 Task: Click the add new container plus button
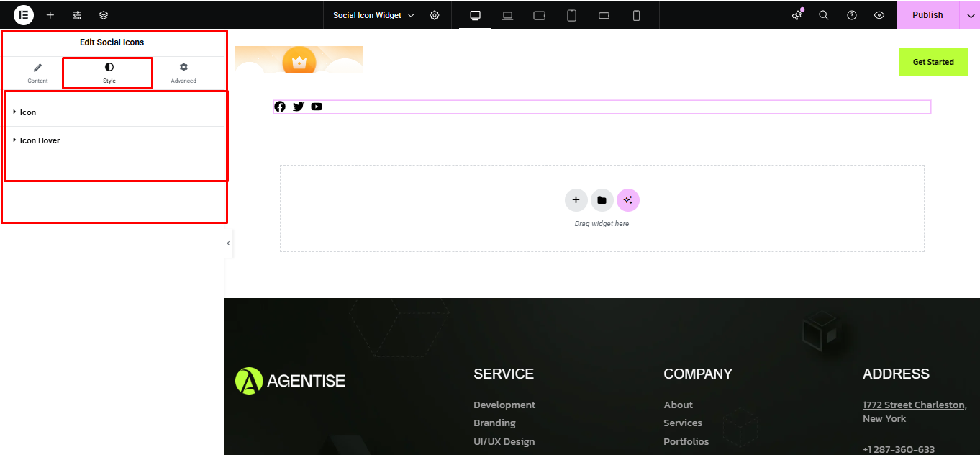coord(576,200)
